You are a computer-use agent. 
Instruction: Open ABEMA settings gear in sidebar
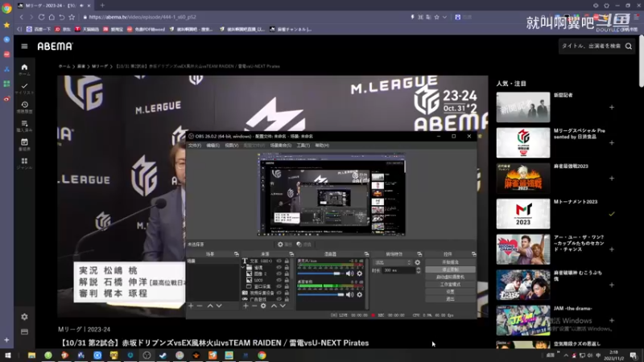[24, 317]
